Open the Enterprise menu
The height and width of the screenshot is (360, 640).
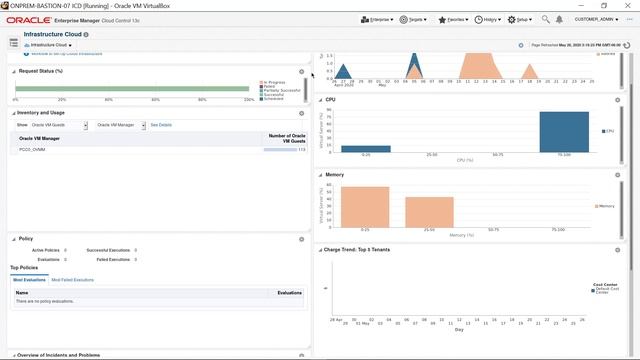coord(377,20)
